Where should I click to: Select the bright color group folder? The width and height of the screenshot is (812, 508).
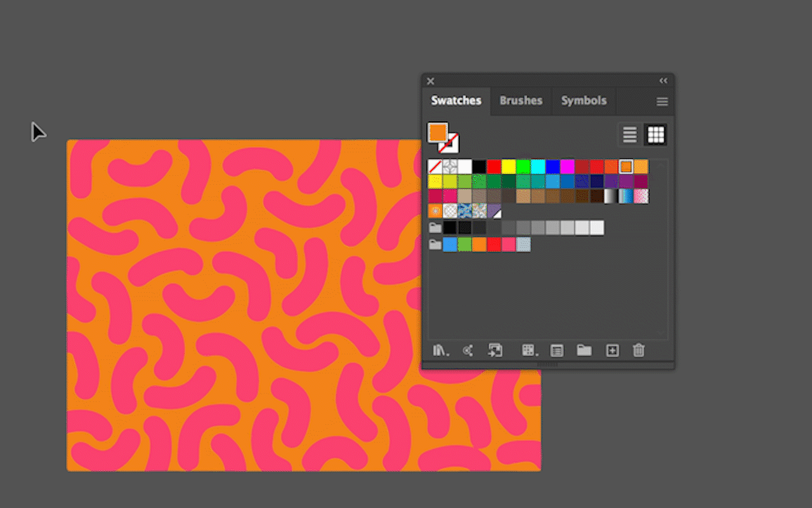(x=435, y=244)
